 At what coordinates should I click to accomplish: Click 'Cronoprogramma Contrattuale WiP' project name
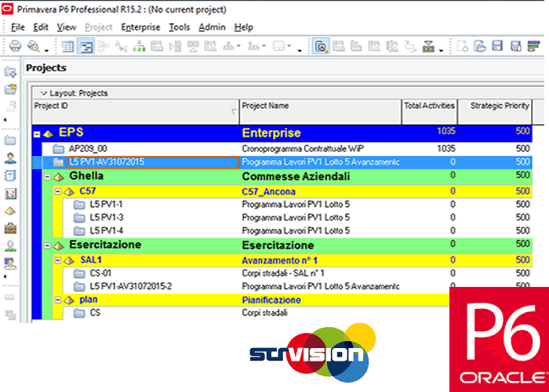tap(303, 149)
